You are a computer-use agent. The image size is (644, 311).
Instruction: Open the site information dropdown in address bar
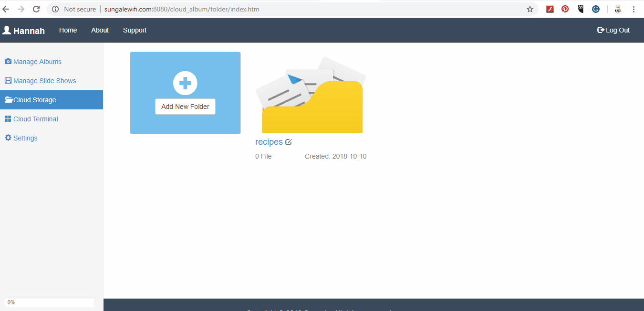point(54,9)
